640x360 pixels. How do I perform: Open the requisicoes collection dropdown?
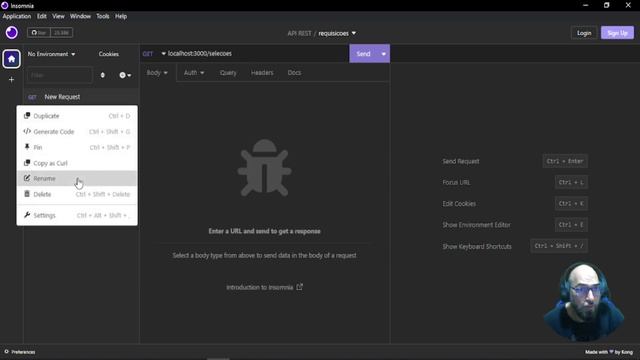coord(337,33)
